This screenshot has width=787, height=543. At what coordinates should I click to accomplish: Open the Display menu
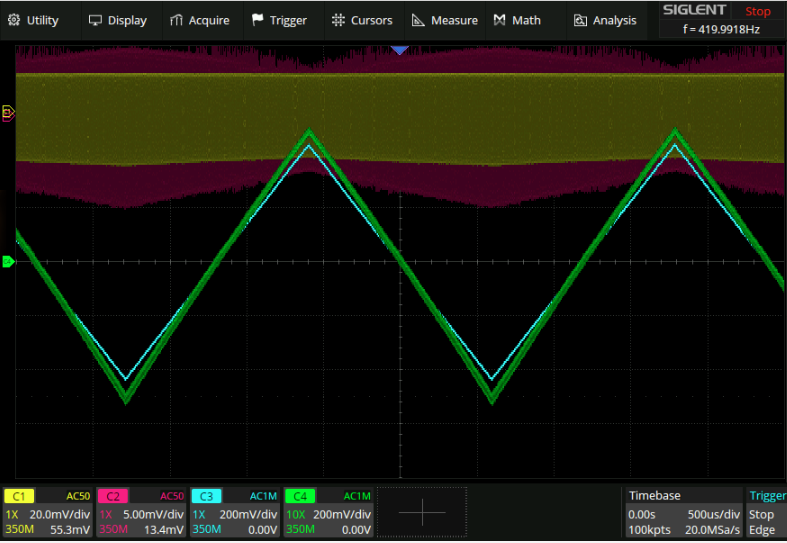(118, 20)
